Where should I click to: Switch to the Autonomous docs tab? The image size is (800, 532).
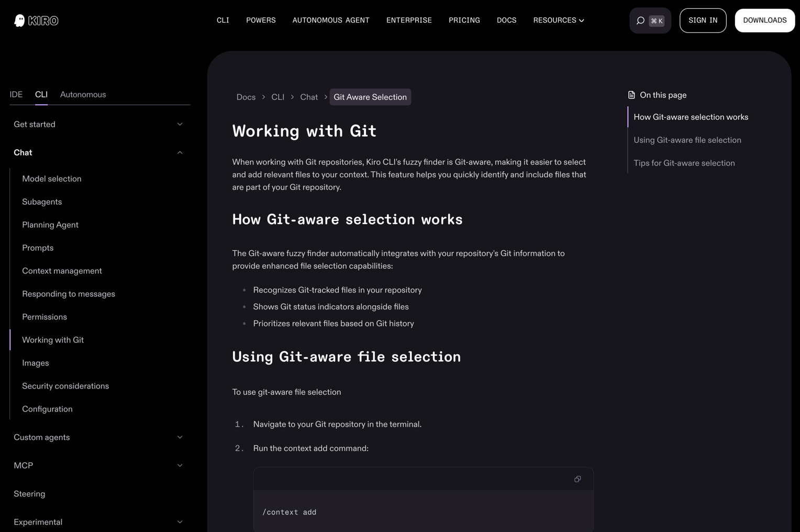[83, 94]
